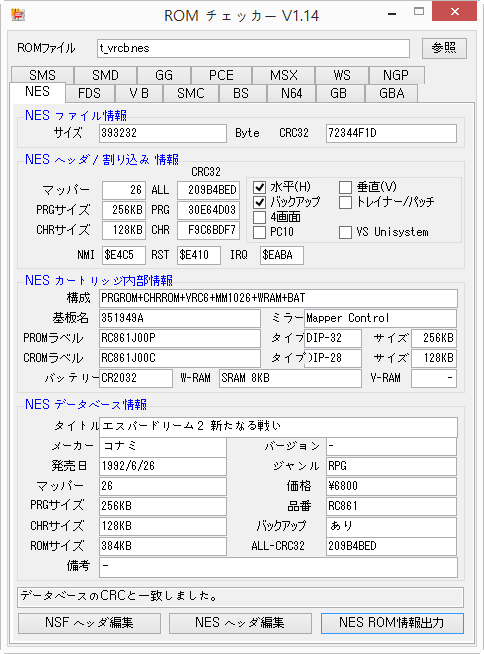This screenshot has height=654, width=484.
Task: Click the NES ROM情報出力 button
Action: [x=392, y=623]
